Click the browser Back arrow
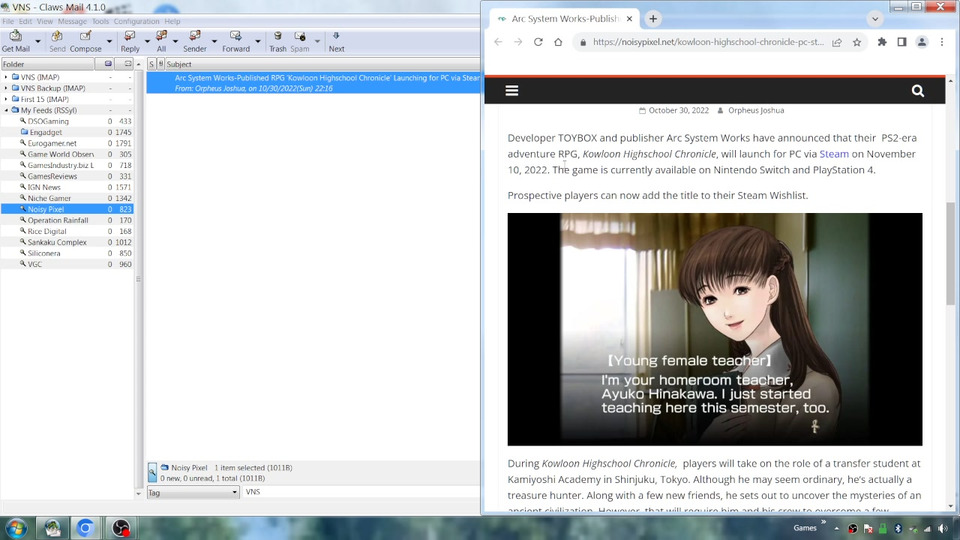Image resolution: width=960 pixels, height=540 pixels. 498,42
